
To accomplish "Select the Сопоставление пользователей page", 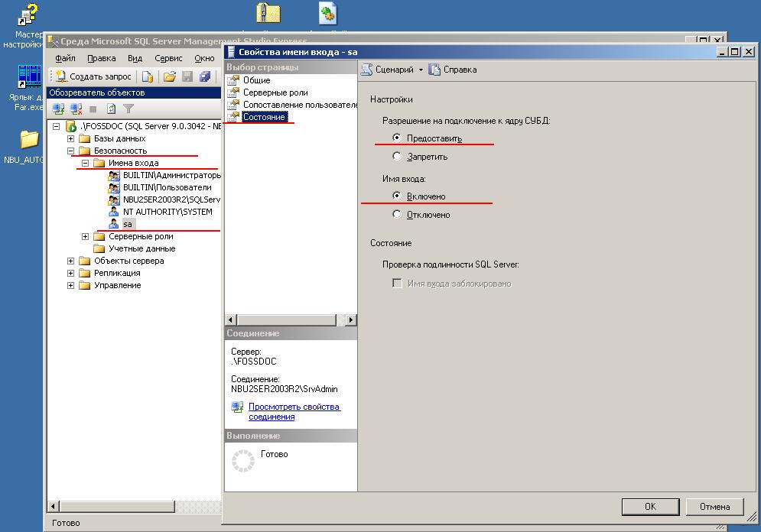I will pyautogui.click(x=300, y=104).
